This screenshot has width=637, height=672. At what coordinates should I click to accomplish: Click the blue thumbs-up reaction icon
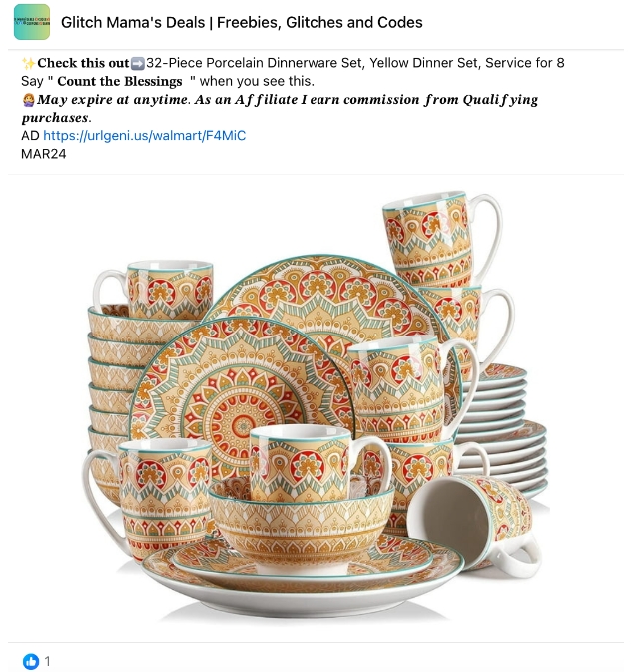(x=30, y=661)
